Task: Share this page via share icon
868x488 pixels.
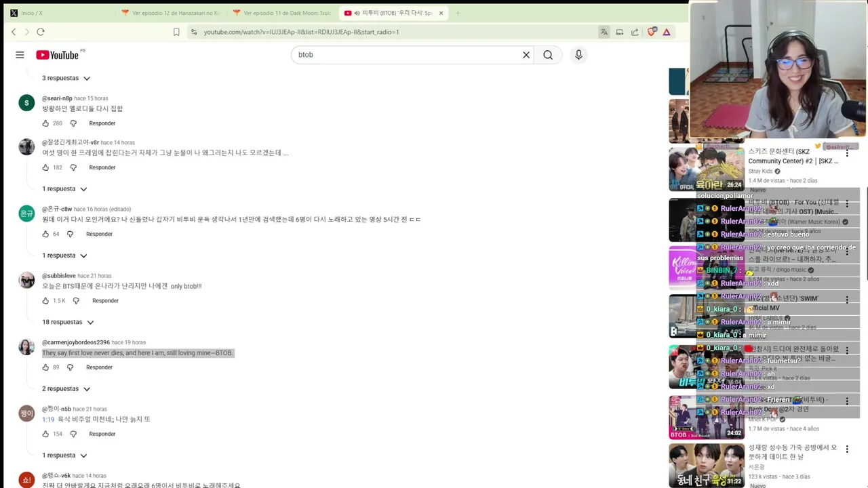Action: click(x=635, y=32)
